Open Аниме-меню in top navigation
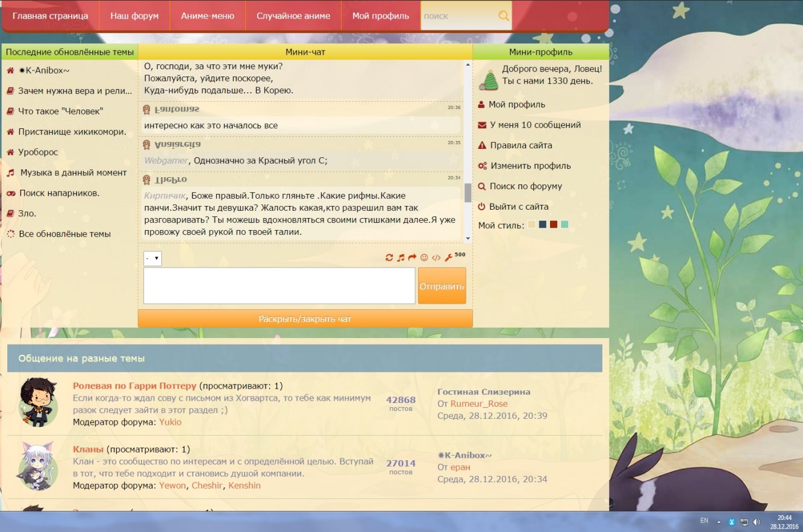This screenshot has width=803, height=532. tap(207, 16)
